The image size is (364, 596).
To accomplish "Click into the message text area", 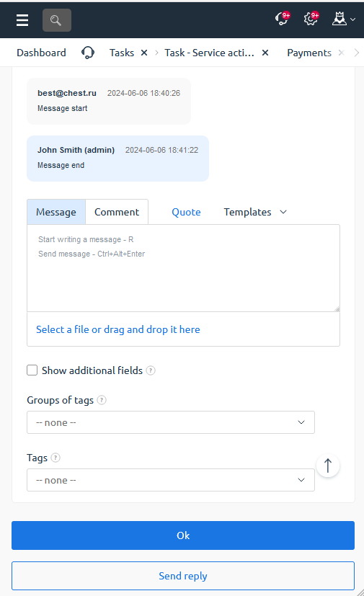I will (183, 268).
